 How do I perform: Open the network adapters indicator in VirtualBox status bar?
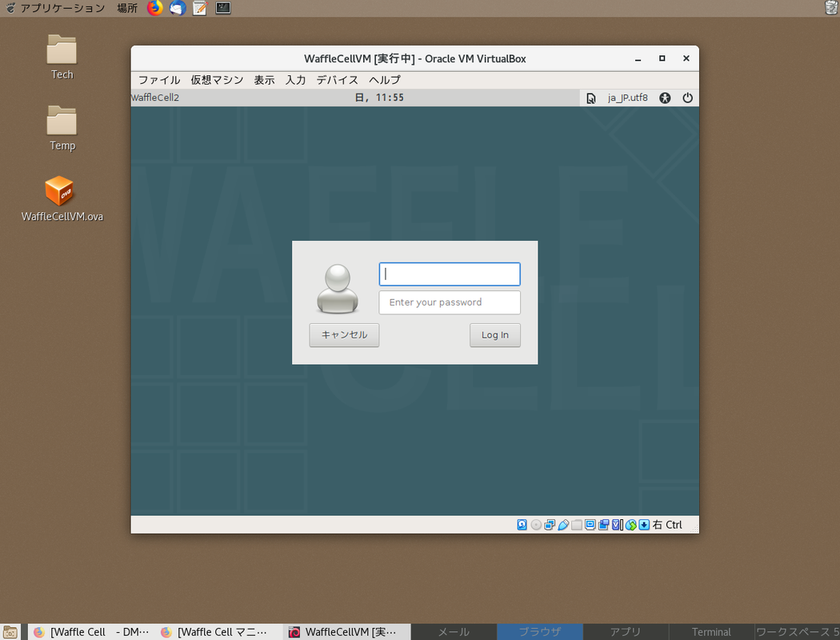(550, 525)
